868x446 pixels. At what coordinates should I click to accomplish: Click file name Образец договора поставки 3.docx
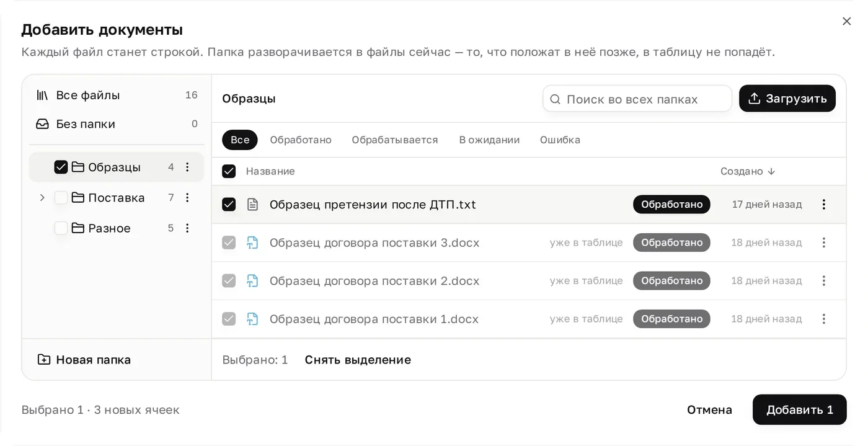click(x=374, y=243)
